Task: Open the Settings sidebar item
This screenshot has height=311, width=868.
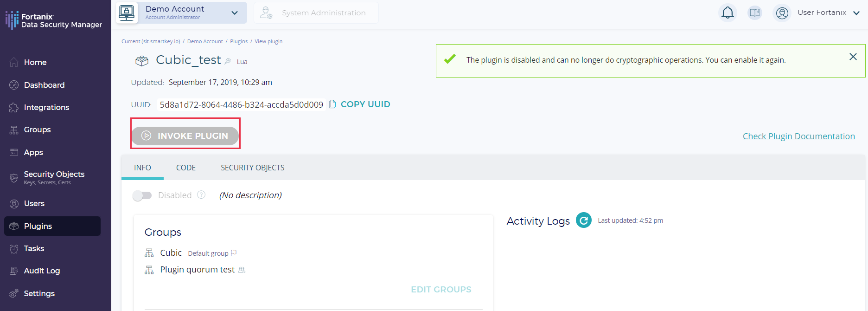Action: tap(39, 293)
